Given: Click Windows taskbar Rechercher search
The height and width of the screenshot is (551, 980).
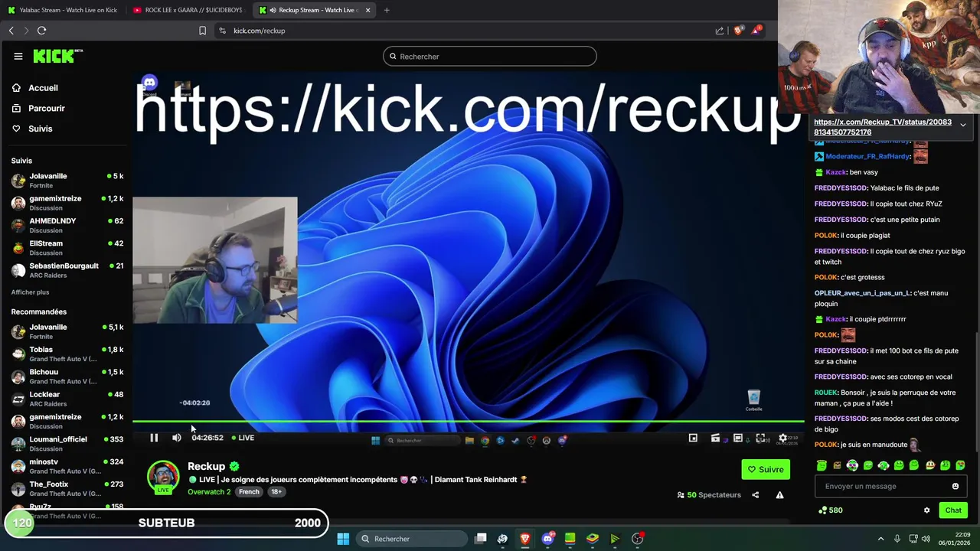Looking at the screenshot, I should (412, 539).
